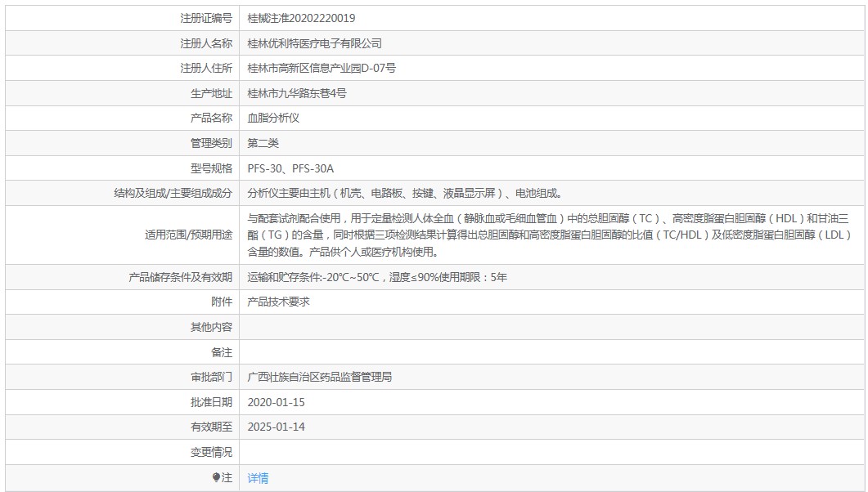Viewport: 868px width, 492px height.
Task: Click the 生产地址 label
Action: [211, 93]
